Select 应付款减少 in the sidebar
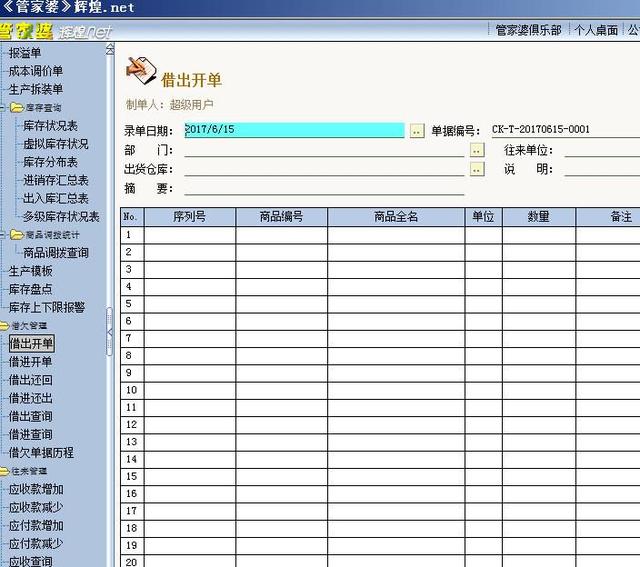This screenshot has width=640, height=567. point(36,543)
